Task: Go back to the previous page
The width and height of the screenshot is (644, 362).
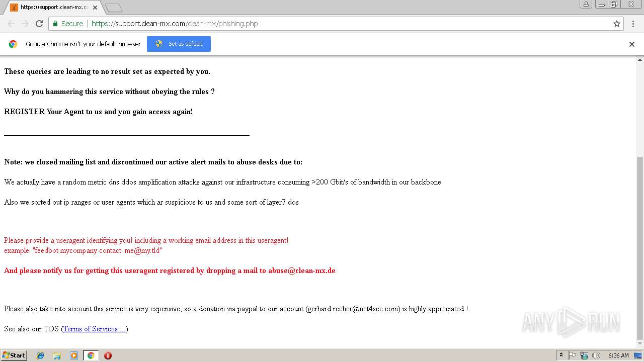Action: (x=11, y=24)
